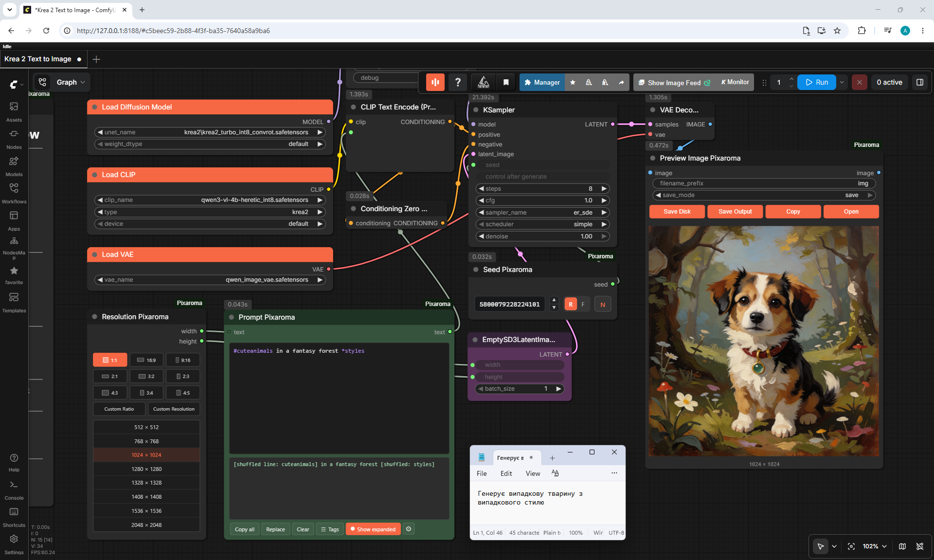The width and height of the screenshot is (934, 560).
Task: Add a new workflow tab with plus
Action: click(96, 59)
